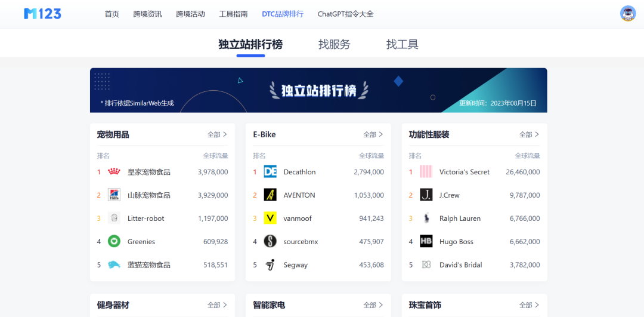The height and width of the screenshot is (317, 644).
Task: Open Victoria's Secret brand link
Action: click(x=465, y=172)
